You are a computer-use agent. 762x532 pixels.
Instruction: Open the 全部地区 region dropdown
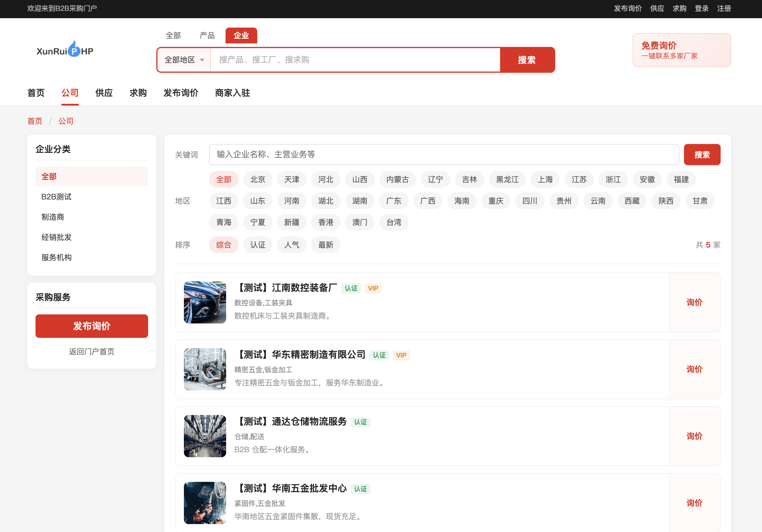pos(184,60)
